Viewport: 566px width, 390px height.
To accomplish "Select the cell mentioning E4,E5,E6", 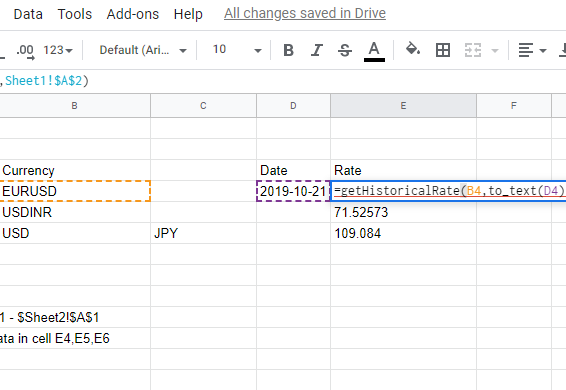I will (x=75, y=338).
